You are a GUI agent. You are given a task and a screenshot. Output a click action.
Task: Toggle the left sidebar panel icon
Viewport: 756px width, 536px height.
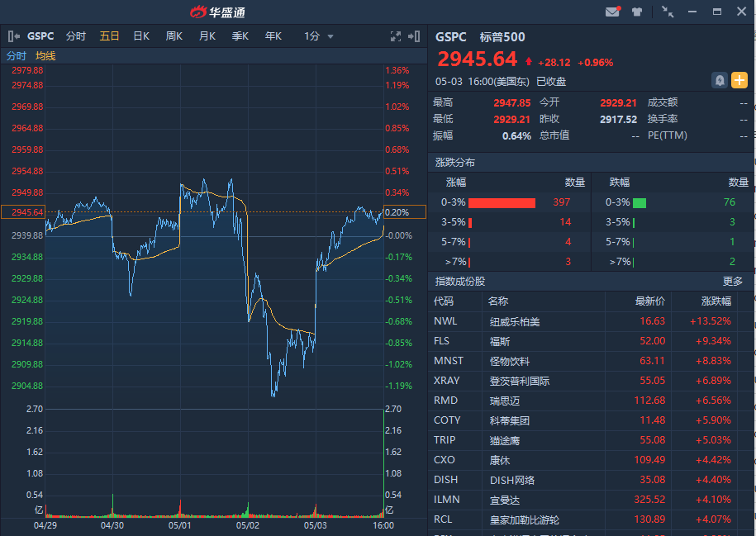14,36
